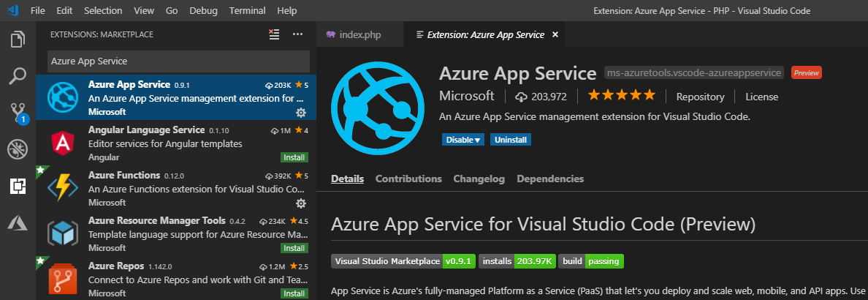Viewport: 868px width, 300px height.
Task: Install Azure Repos extension
Action: tap(294, 293)
